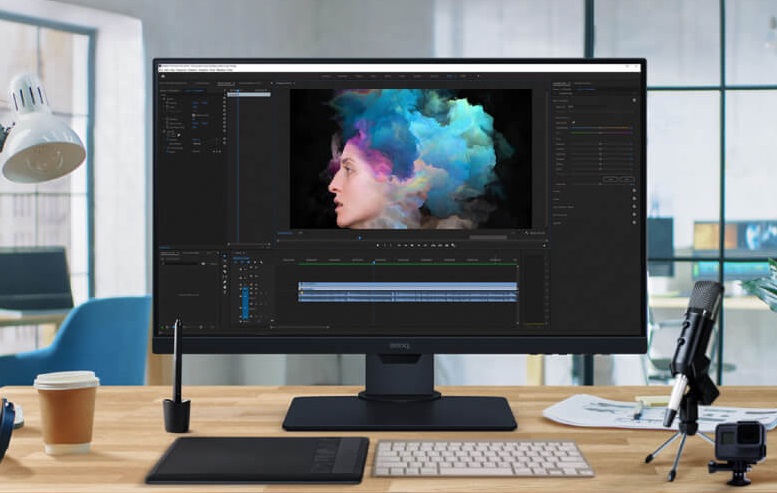Select the Selection tool in timeline toolbar

[x=224, y=256]
